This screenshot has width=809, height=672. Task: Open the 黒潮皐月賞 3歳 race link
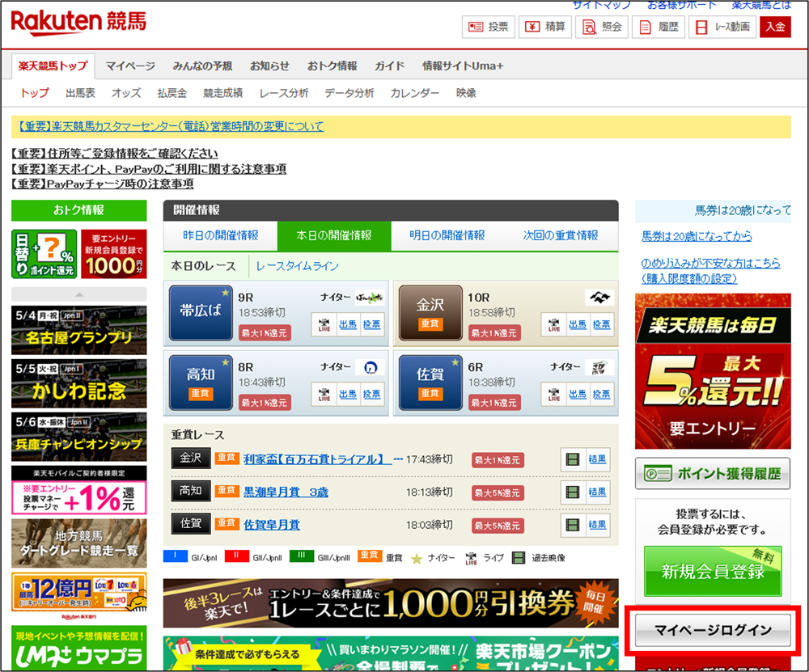286,492
